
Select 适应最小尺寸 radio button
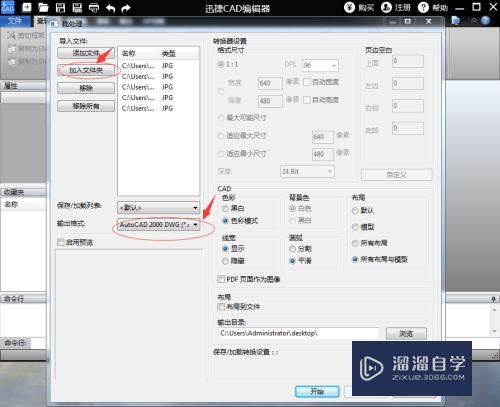221,154
